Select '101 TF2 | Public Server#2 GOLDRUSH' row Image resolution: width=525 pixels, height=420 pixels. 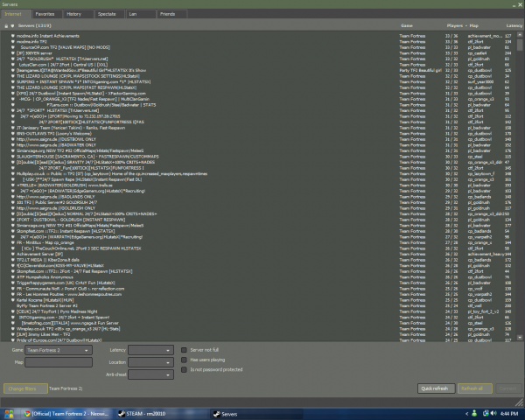261,202
